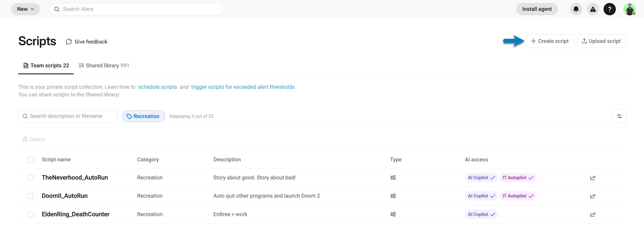Click the Recreation tag icon
Viewport: 644px width, 242px height.
tap(129, 116)
